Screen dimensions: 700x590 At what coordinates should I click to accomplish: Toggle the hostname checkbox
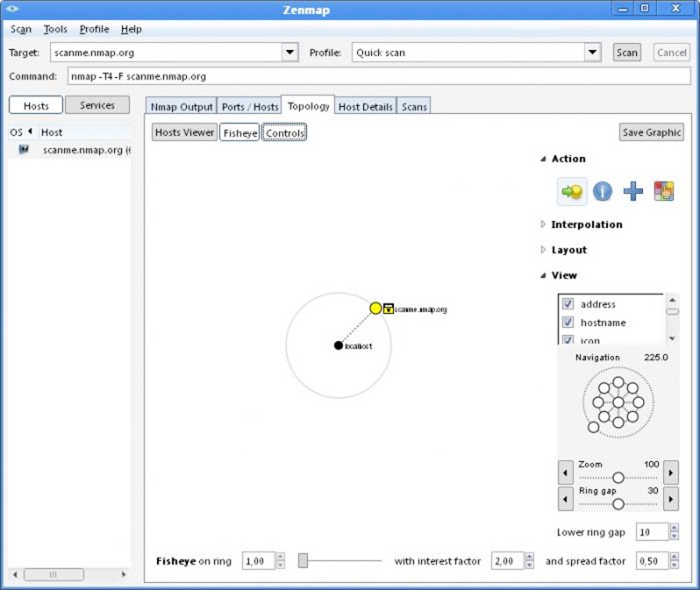click(568, 322)
